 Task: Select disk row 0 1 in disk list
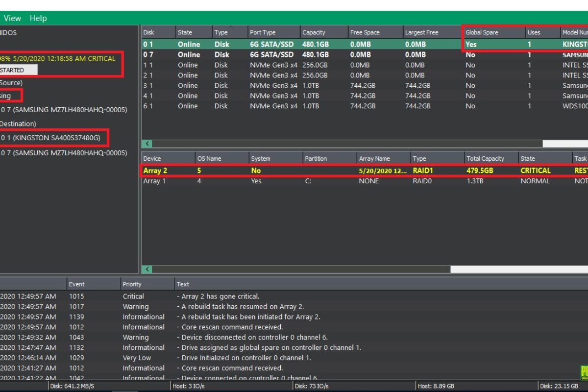pyautogui.click(x=365, y=44)
